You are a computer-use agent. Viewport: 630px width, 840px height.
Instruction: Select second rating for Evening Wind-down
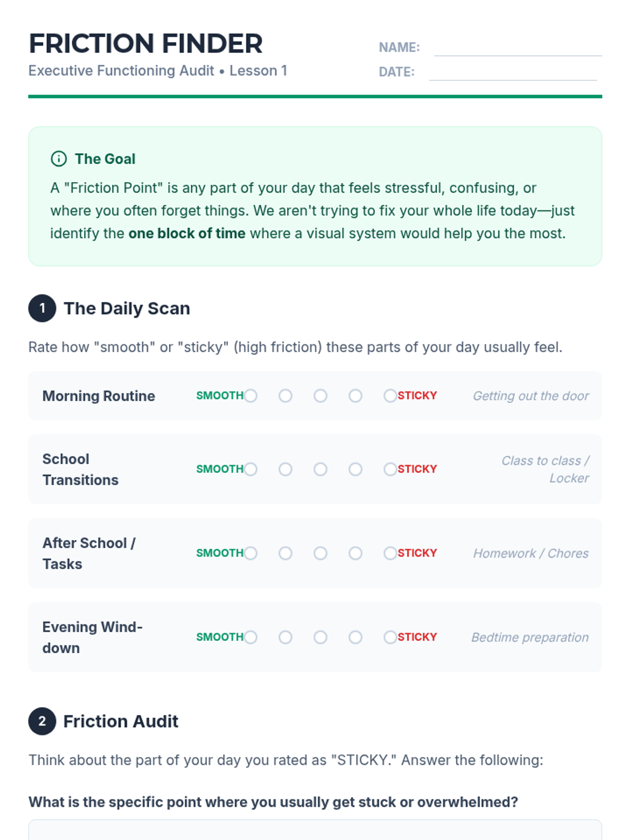(286, 637)
